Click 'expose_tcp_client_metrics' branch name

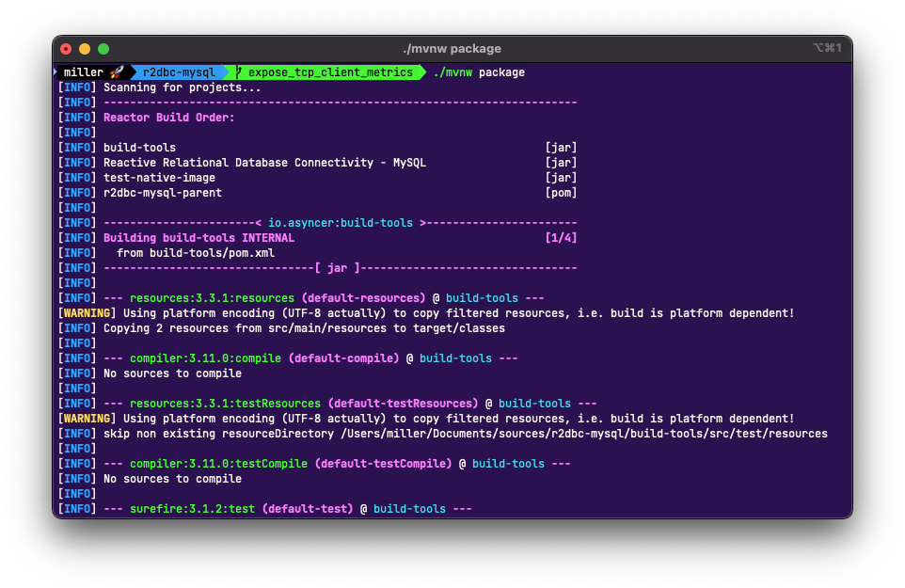click(331, 72)
